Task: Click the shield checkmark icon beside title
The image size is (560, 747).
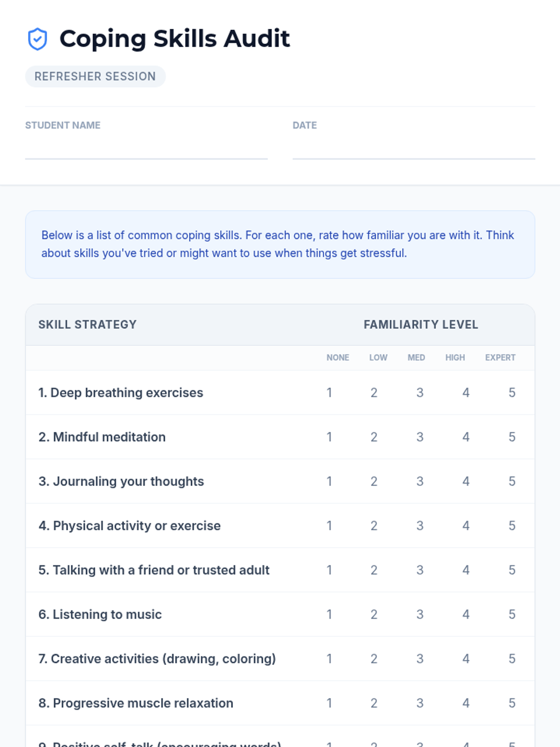Action: point(37,39)
